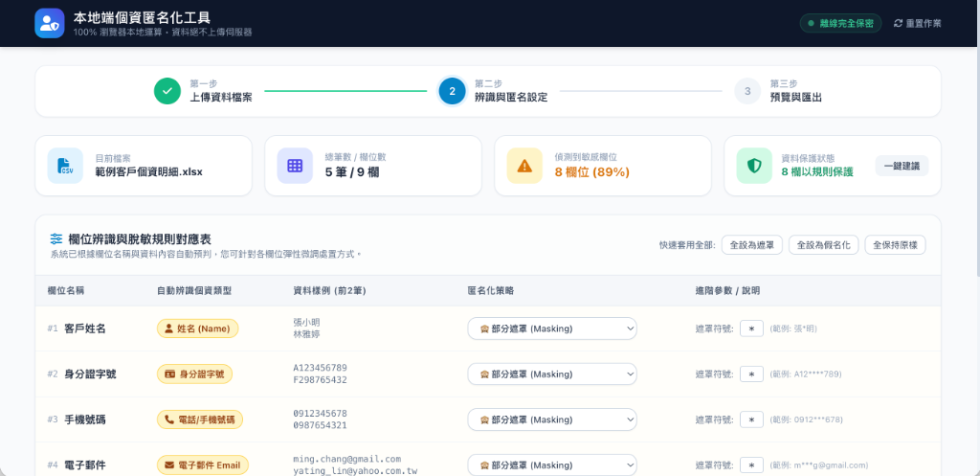This screenshot has height=476, width=980.
Task: Open the 手機號碼 anonymization strategy dropdown
Action: point(552,419)
